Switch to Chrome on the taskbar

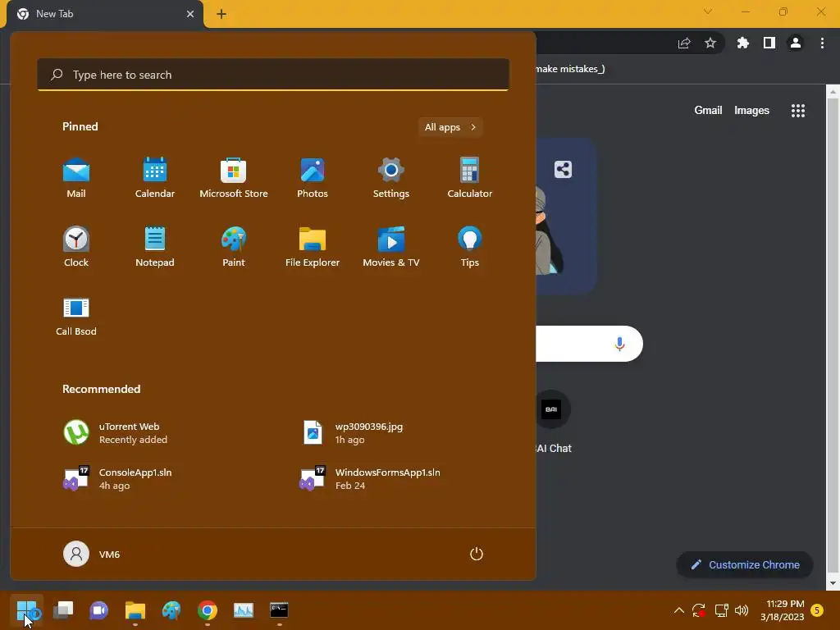coord(208,609)
